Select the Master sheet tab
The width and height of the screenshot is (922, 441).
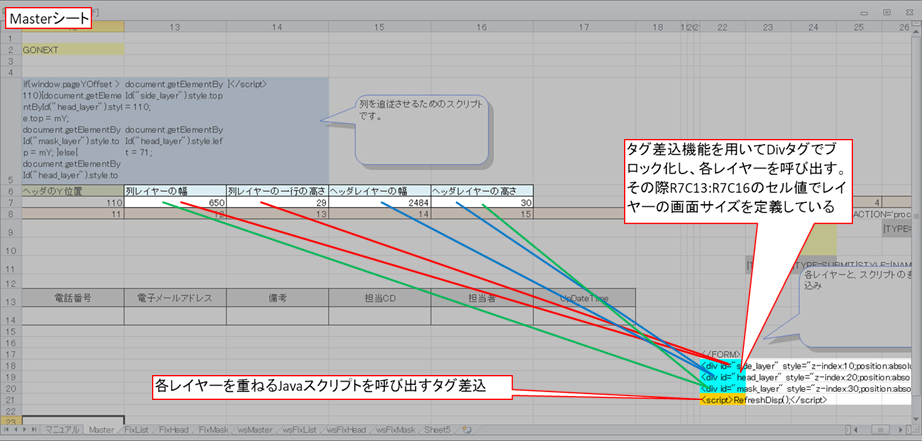point(101,430)
